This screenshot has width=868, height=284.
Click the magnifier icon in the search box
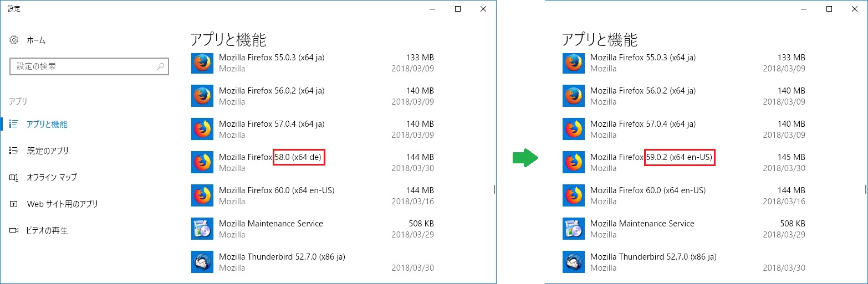(161, 66)
